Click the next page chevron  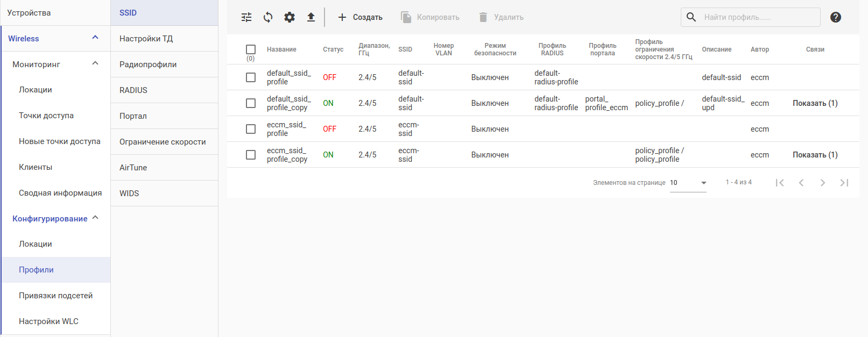tap(823, 183)
